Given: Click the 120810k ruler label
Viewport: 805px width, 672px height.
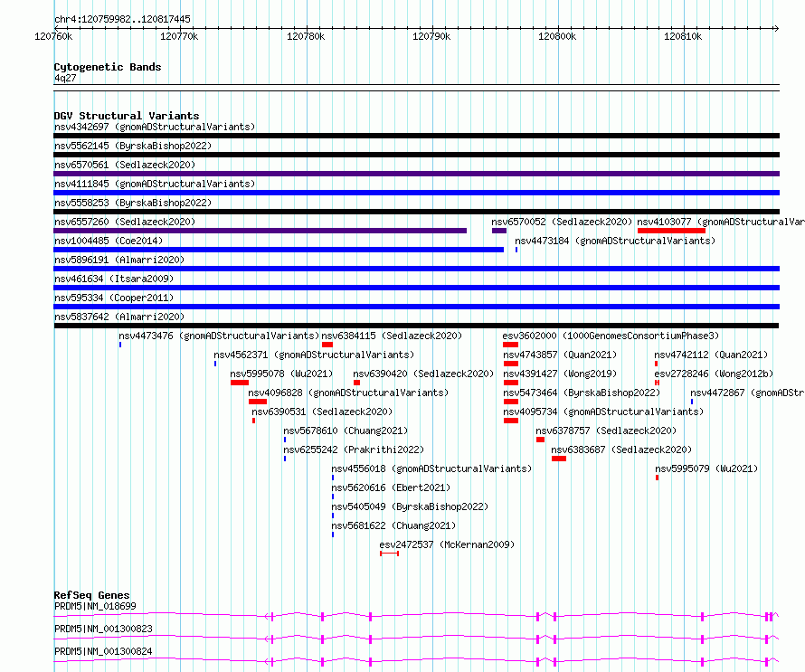Looking at the screenshot, I should [x=683, y=36].
